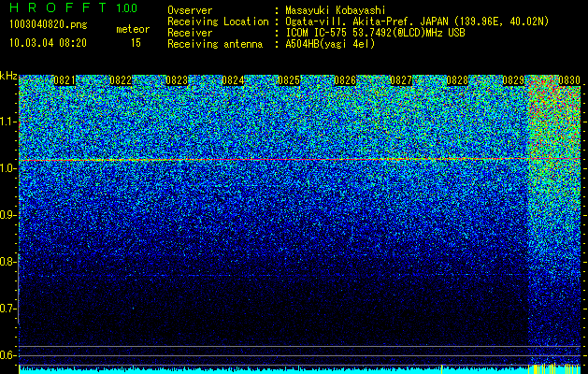Click the 0823 time marker

[177, 80]
